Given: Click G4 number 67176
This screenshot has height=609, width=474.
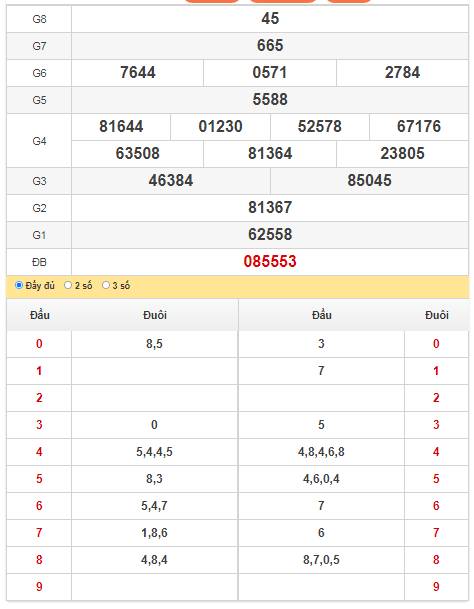Looking at the screenshot, I should point(419,127).
